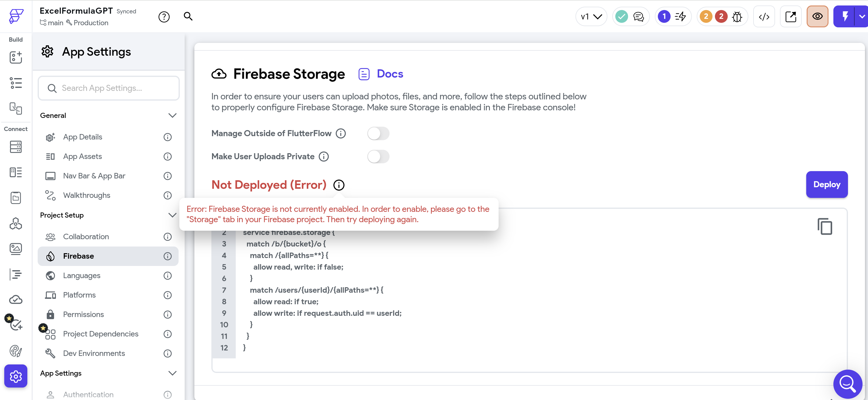This screenshot has height=400, width=868.
Task: Collapse the Project Setup section
Action: tap(172, 215)
